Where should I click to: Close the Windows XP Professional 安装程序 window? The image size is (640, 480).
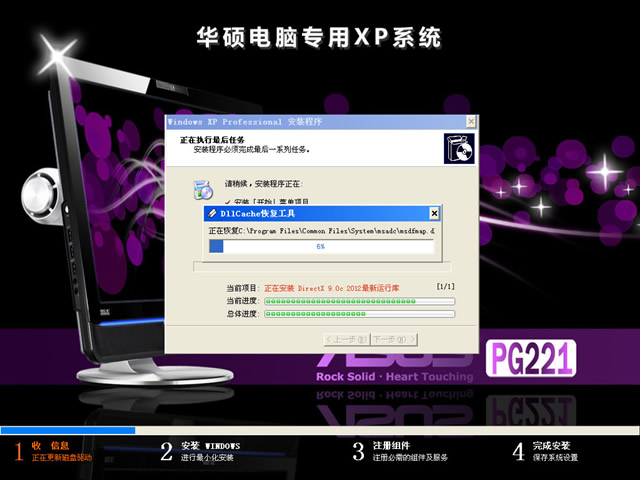pos(471,121)
